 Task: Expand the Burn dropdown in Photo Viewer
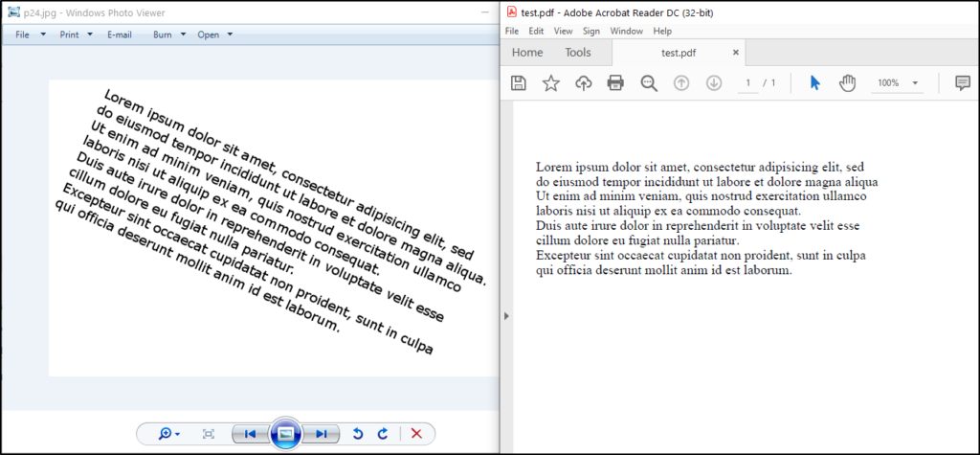click(x=167, y=34)
